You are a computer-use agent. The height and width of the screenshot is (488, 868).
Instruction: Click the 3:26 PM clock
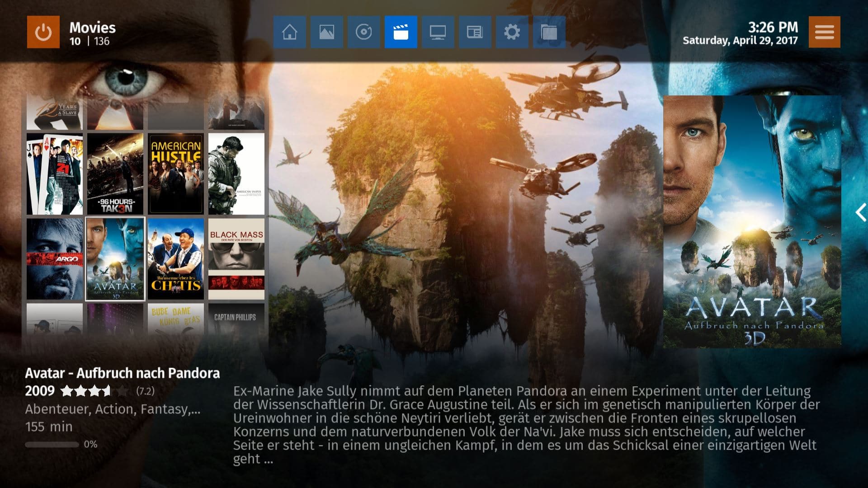point(773,27)
